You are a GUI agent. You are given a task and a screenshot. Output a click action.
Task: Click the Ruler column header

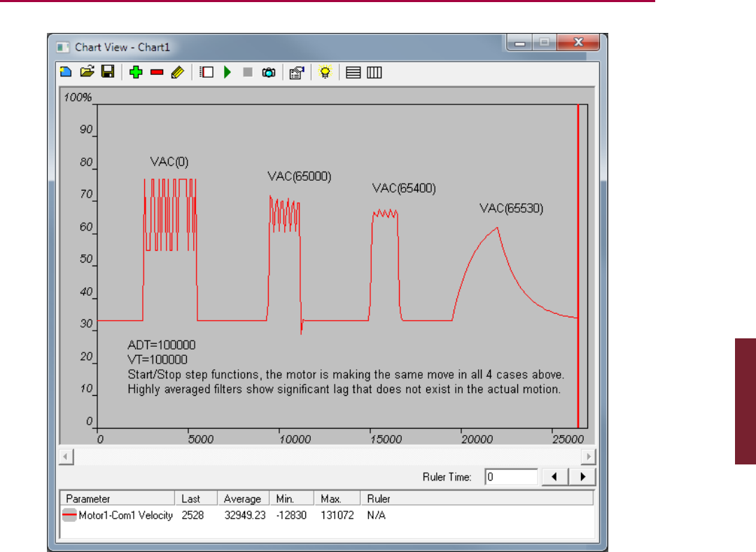[477, 499]
